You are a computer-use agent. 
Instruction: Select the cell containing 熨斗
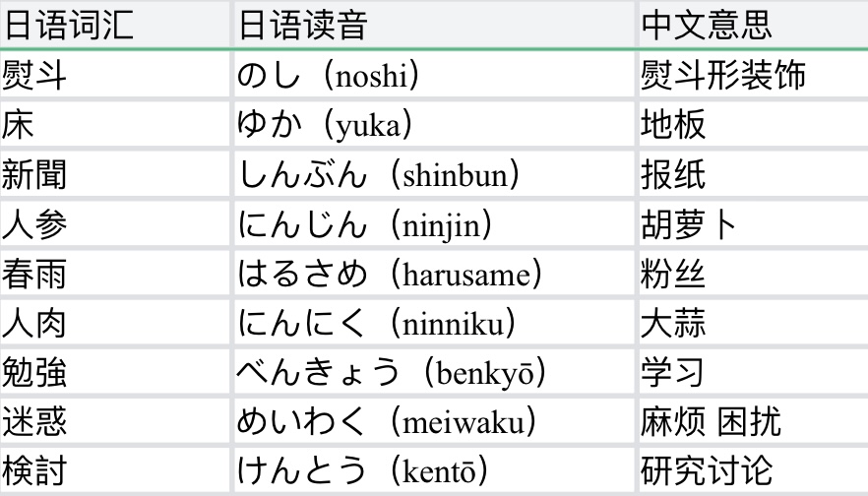[x=34, y=76]
